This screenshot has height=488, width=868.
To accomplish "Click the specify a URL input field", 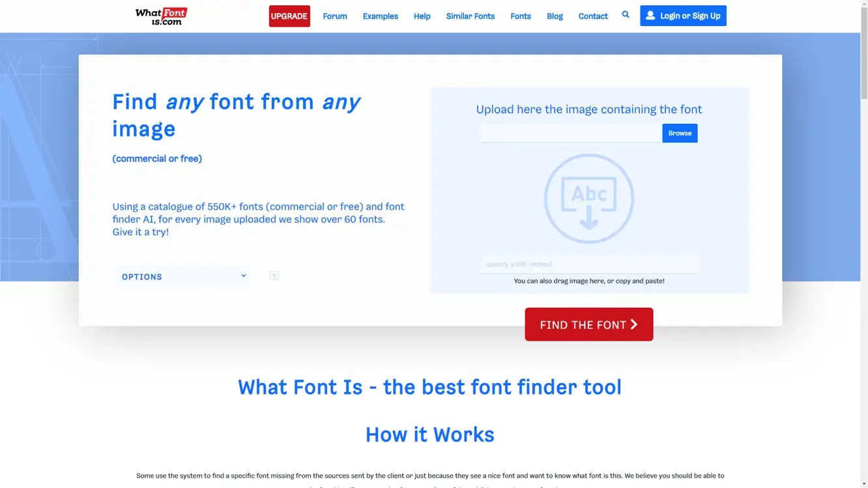I will pos(588,265).
